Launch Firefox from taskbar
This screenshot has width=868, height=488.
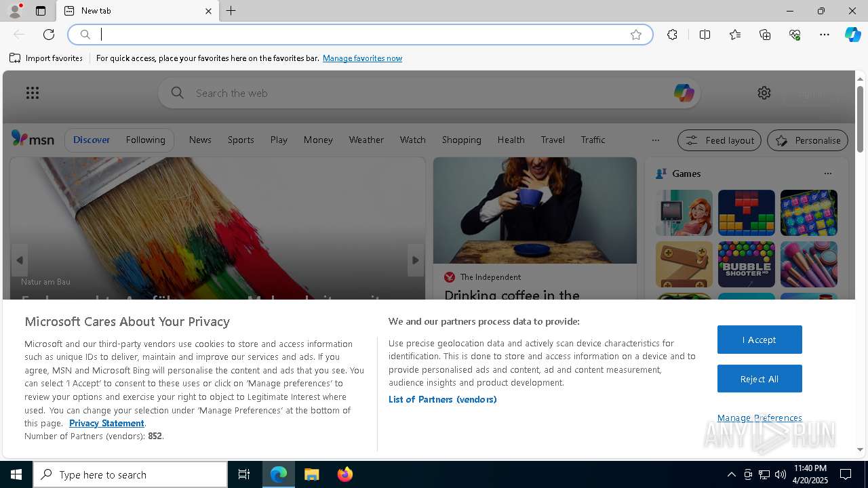pyautogui.click(x=345, y=474)
